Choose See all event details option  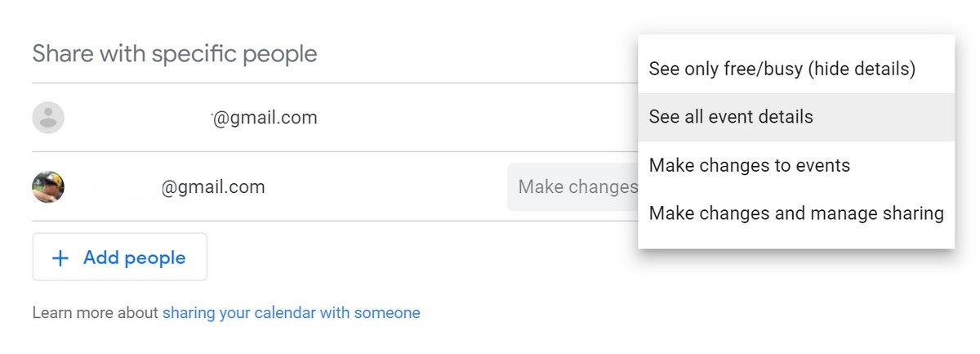731,117
